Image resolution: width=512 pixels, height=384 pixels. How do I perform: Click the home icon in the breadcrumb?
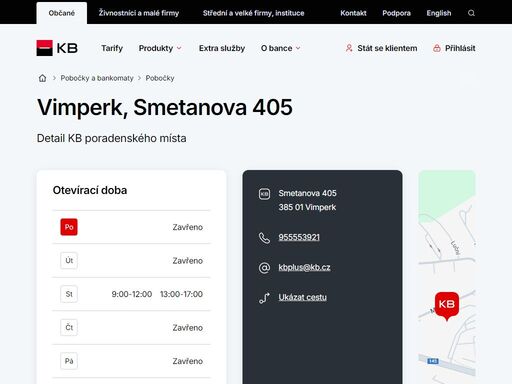point(42,78)
